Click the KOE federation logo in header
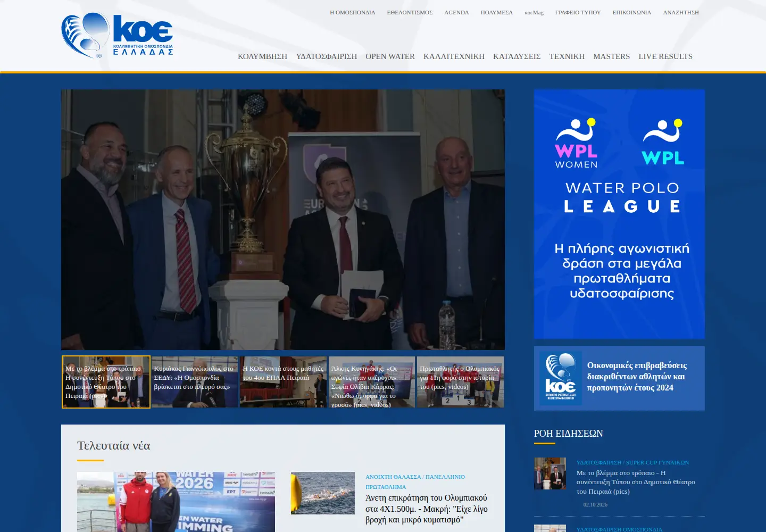The height and width of the screenshot is (532, 766). [x=117, y=35]
